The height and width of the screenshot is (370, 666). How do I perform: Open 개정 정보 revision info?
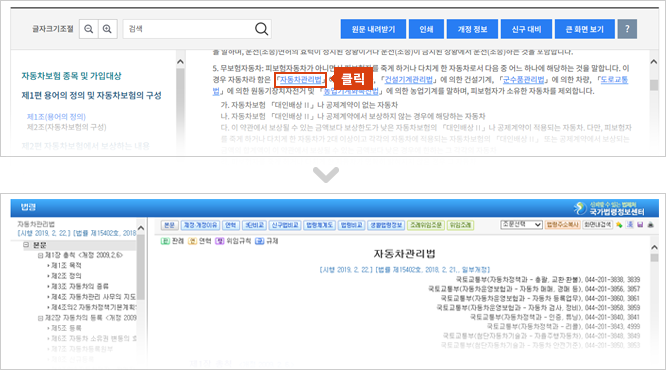(472, 29)
